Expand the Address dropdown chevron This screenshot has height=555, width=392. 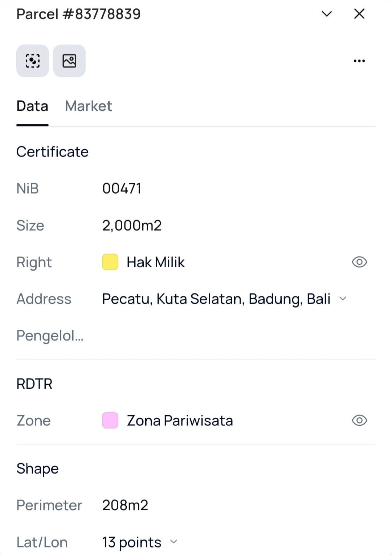pyautogui.click(x=343, y=299)
